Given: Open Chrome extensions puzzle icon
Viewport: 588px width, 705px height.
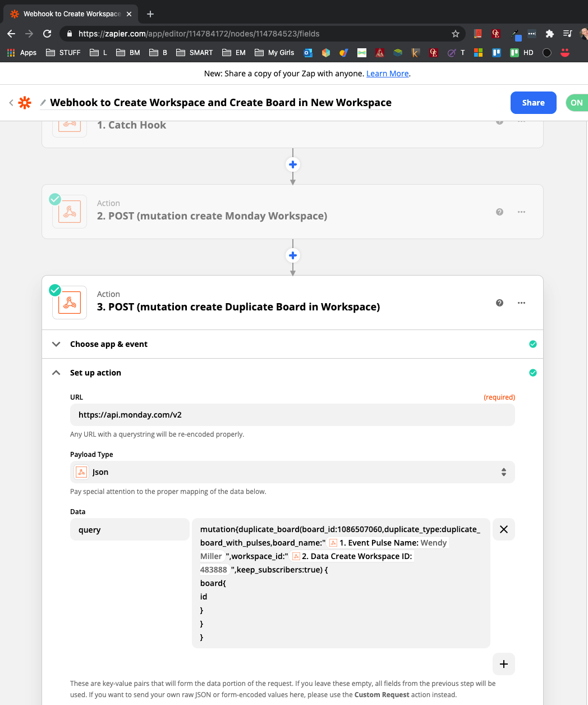Looking at the screenshot, I should [550, 34].
